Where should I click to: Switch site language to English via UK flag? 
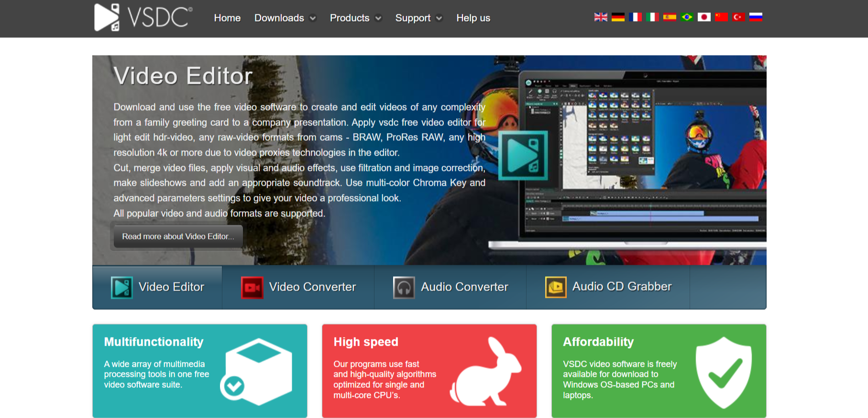601,17
